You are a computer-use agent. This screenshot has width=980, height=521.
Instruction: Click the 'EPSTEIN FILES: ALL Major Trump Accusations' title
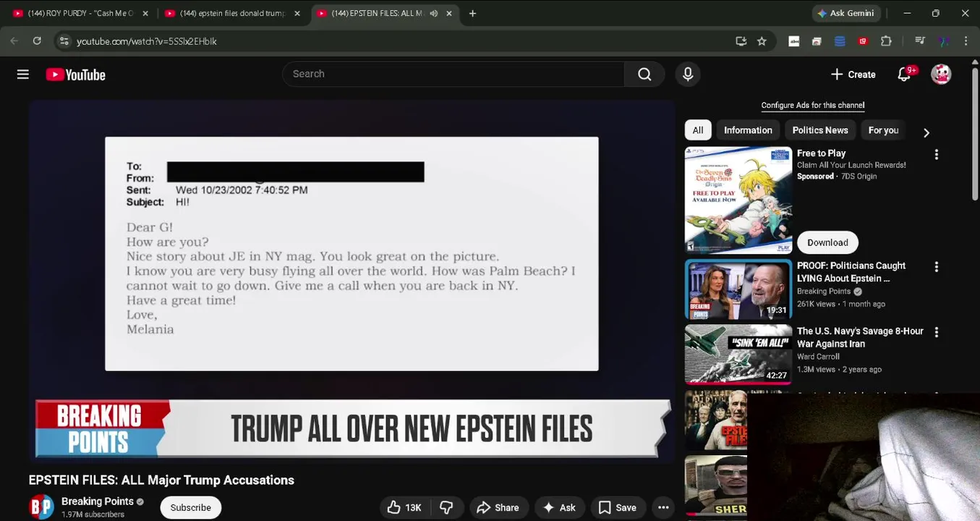161,480
